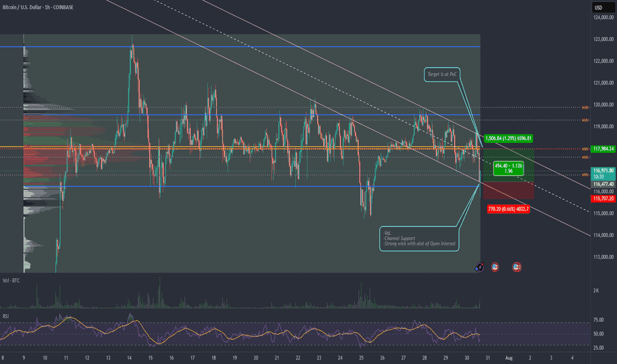Image resolution: width=617 pixels, height=364 pixels.
Task: Select the Bitcoin / U.S. Dollar chart title
Action: (x=38, y=7)
